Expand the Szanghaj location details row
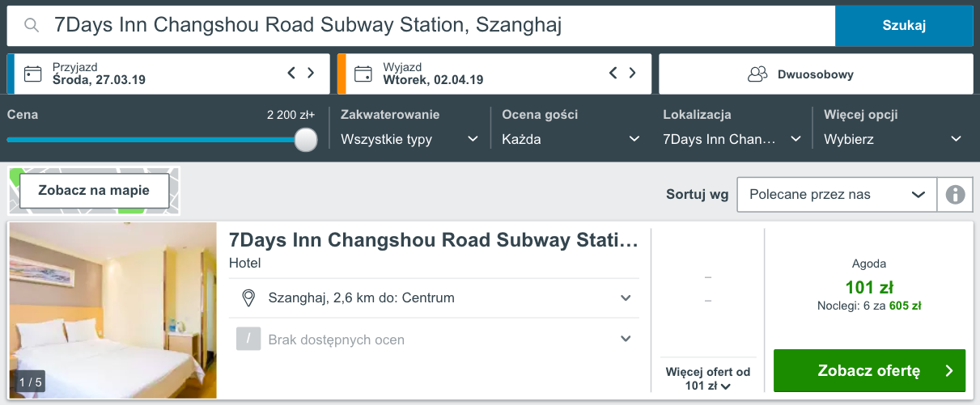 [434, 298]
